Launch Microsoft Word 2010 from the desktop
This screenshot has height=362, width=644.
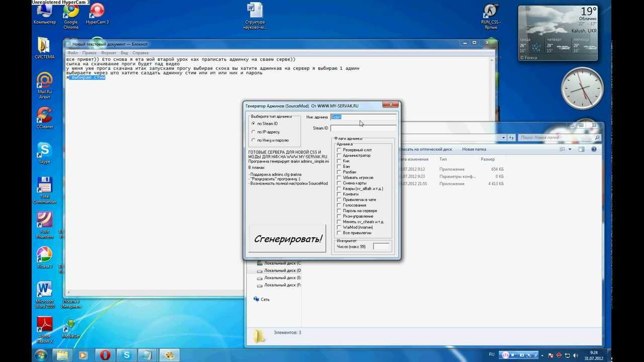point(44,295)
